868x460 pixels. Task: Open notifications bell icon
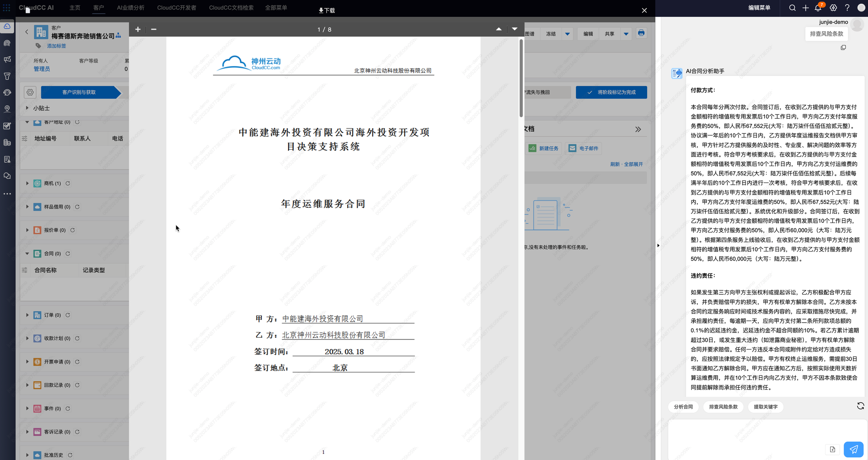pos(818,8)
